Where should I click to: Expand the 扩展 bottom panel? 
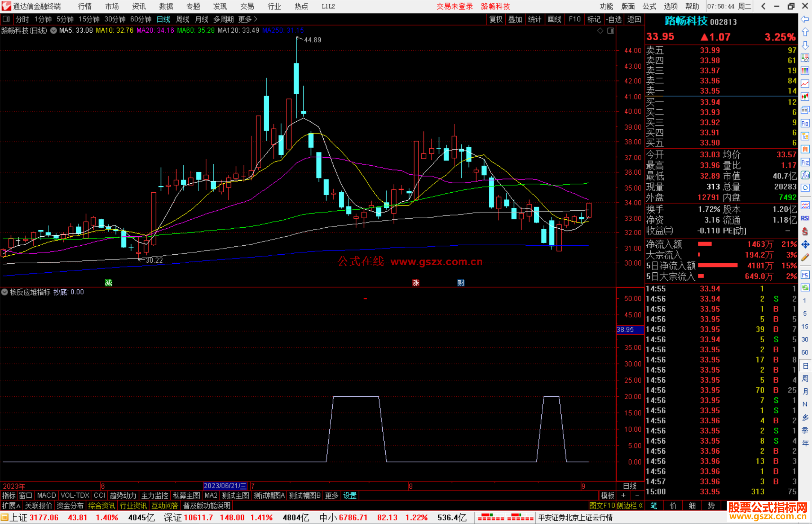11,506
